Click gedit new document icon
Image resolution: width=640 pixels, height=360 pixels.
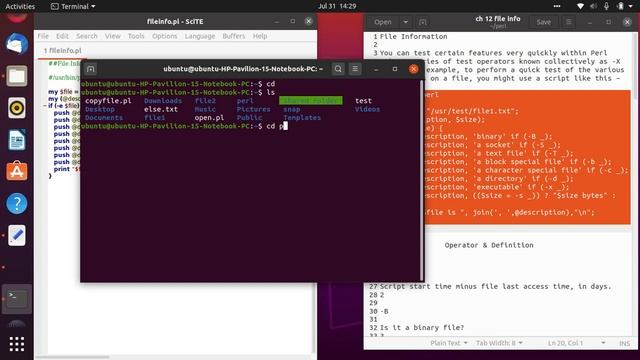pyautogui.click(x=423, y=22)
